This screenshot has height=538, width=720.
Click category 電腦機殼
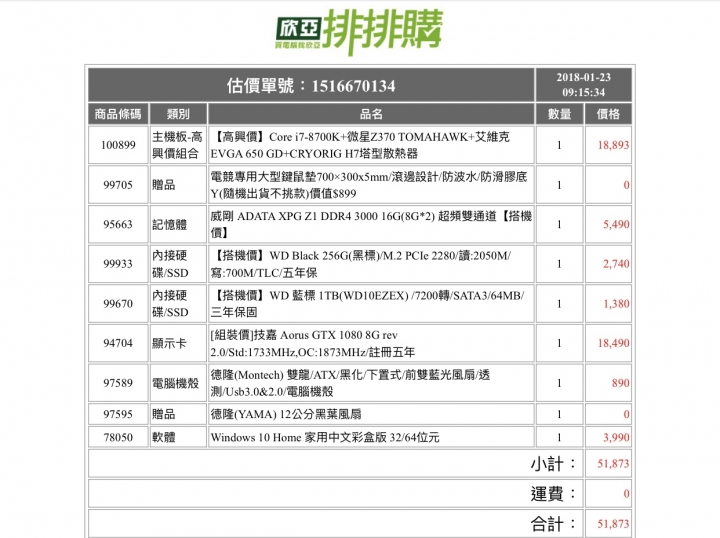pyautogui.click(x=175, y=383)
